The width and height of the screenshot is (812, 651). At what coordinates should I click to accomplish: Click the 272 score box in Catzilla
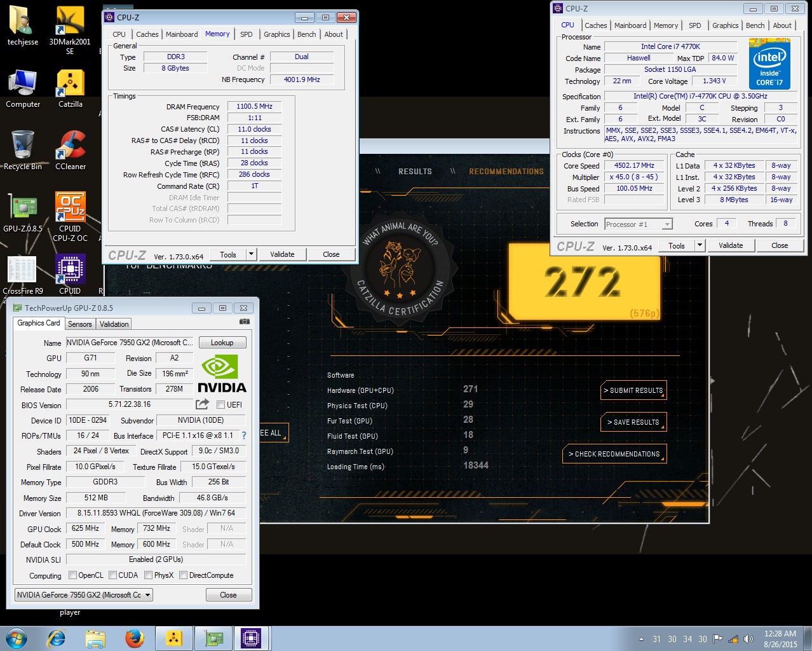(x=584, y=282)
